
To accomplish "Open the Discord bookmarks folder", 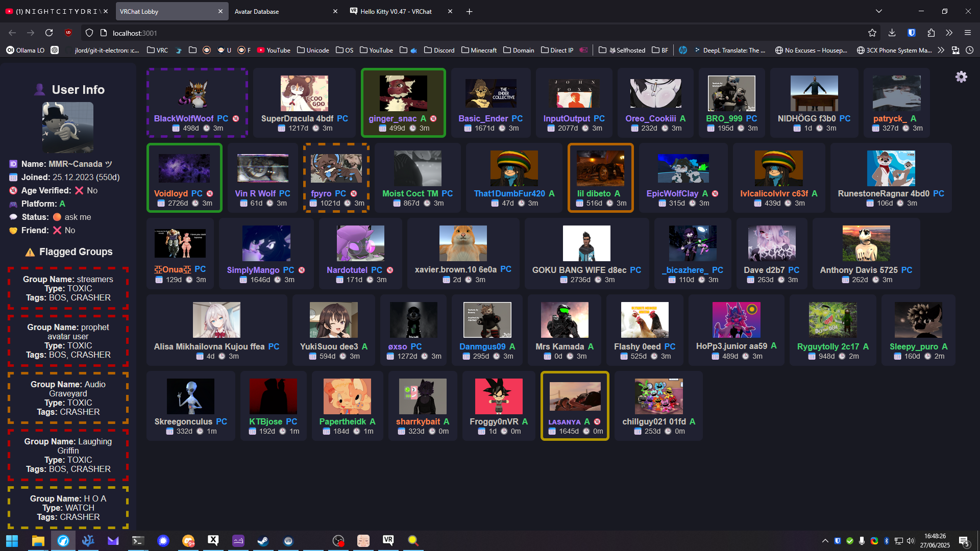I will [439, 50].
